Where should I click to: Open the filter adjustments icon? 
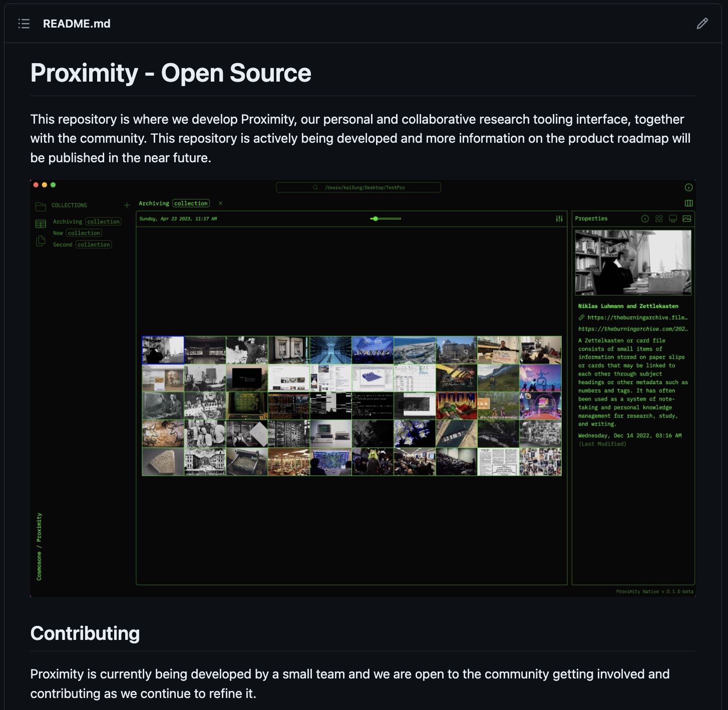click(559, 219)
